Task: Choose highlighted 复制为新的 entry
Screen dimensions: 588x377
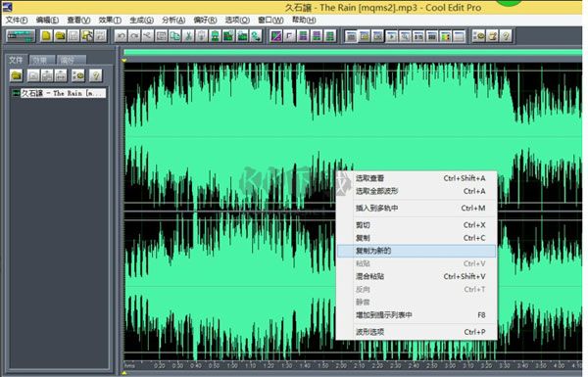Action: pos(416,251)
